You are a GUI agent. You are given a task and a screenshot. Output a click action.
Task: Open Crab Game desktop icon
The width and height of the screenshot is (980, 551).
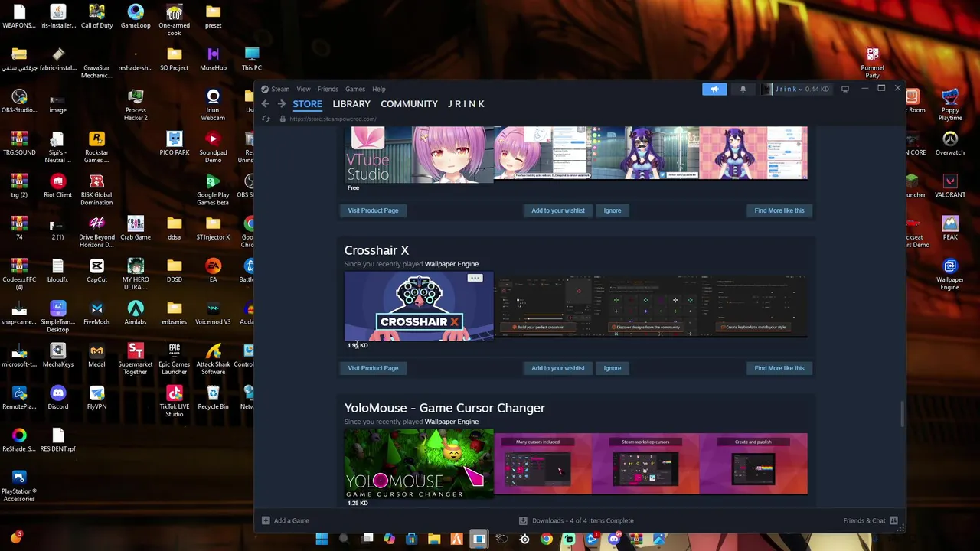[x=136, y=228]
